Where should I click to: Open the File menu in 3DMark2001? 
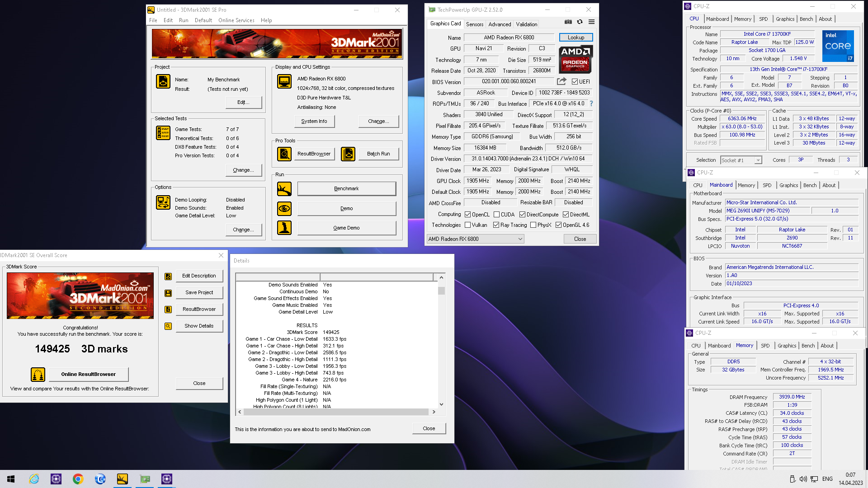153,20
